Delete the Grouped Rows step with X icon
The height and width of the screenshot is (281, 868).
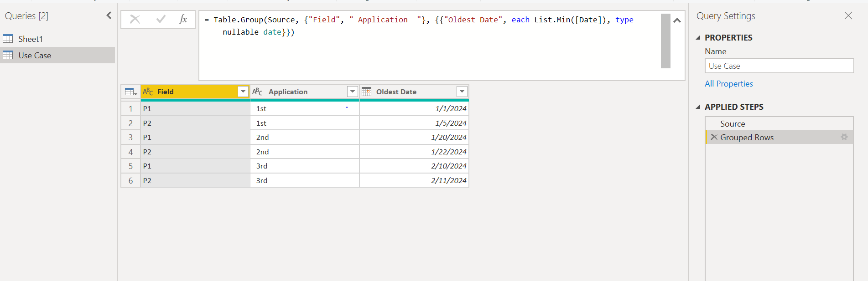click(x=714, y=137)
